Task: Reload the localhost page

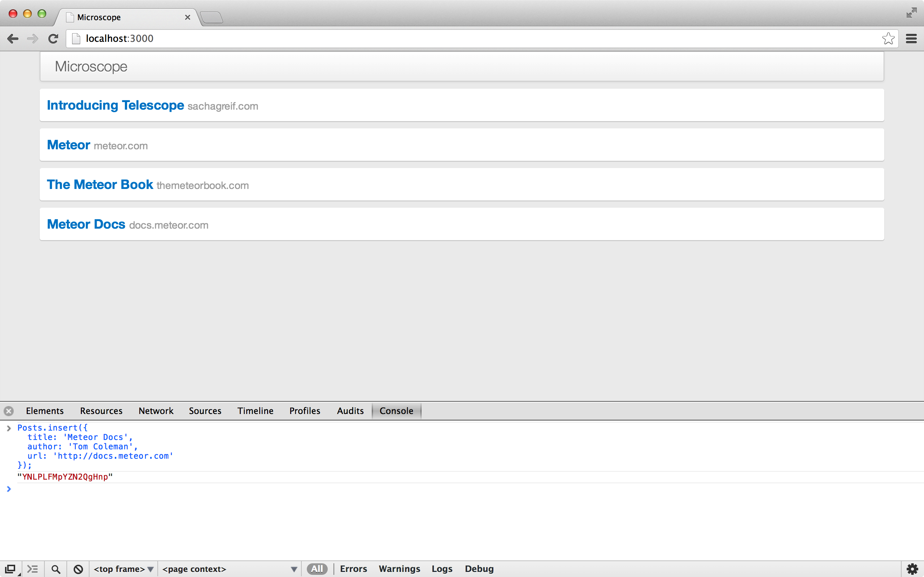Action: [x=53, y=39]
